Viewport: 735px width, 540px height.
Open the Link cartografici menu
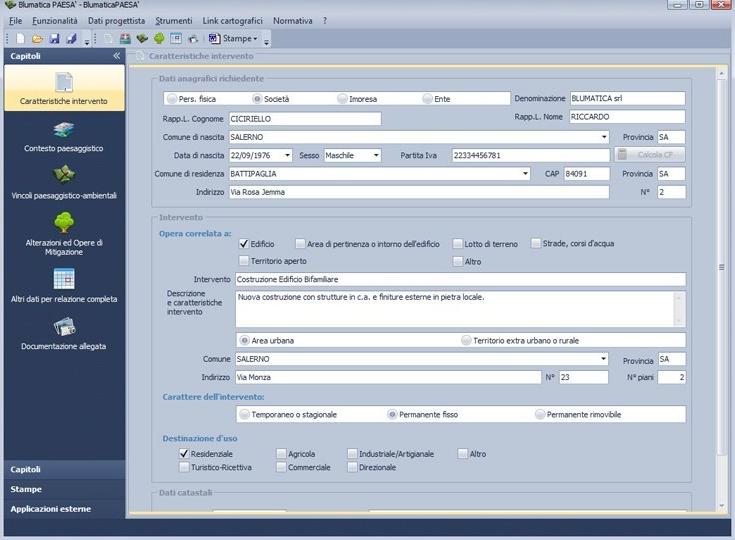pos(233,20)
